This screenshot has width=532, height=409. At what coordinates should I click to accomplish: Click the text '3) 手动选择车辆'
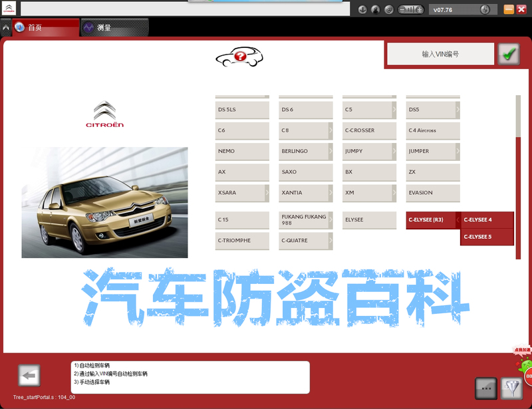coord(92,382)
